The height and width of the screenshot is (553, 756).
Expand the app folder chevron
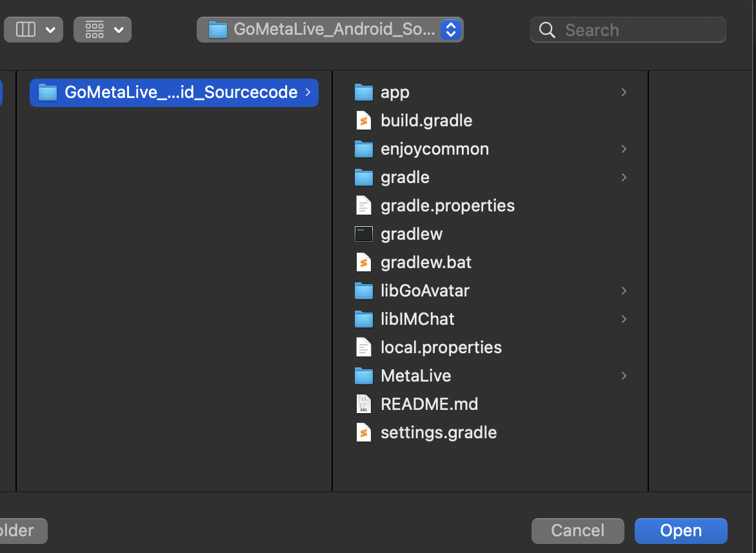(x=624, y=92)
